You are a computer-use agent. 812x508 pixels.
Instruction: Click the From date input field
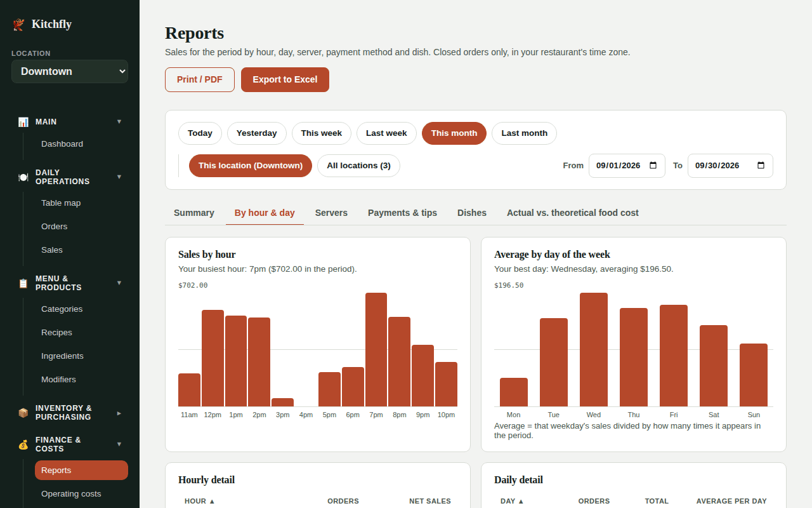pos(627,166)
